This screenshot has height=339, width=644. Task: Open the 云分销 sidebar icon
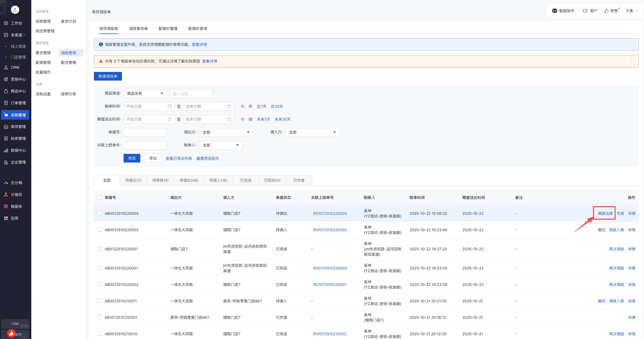point(6,183)
